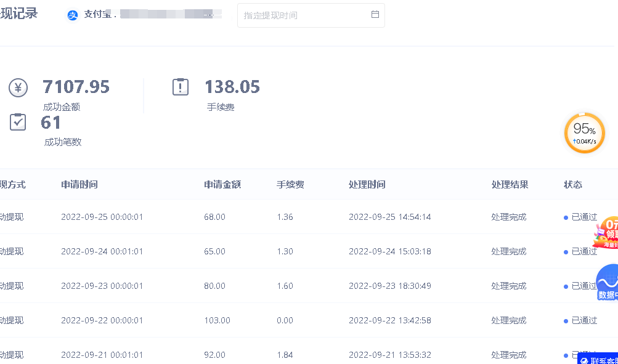Click 处理完成 result in the 09-24 row

tap(509, 251)
